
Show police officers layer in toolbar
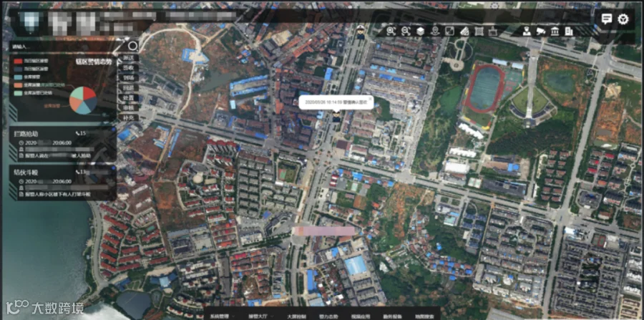click(526, 31)
